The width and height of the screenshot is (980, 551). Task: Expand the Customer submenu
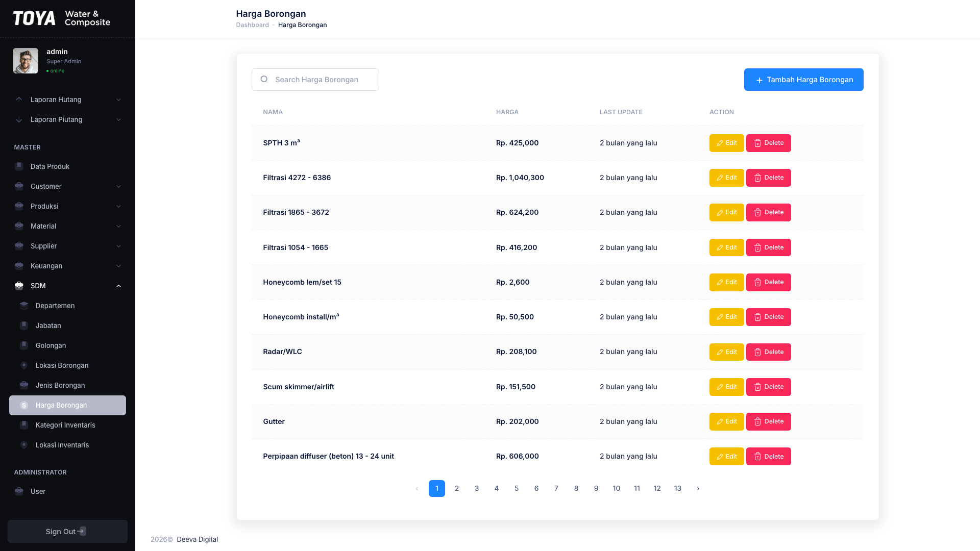point(118,186)
